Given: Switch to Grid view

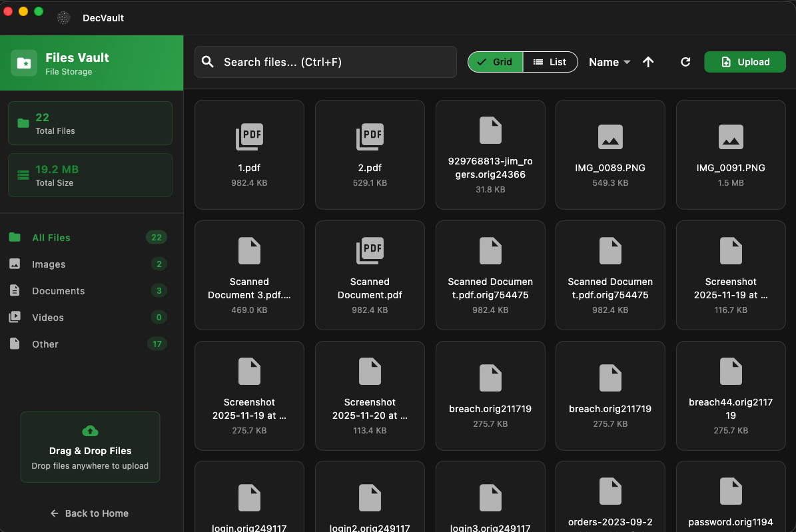Looking at the screenshot, I should coord(495,61).
